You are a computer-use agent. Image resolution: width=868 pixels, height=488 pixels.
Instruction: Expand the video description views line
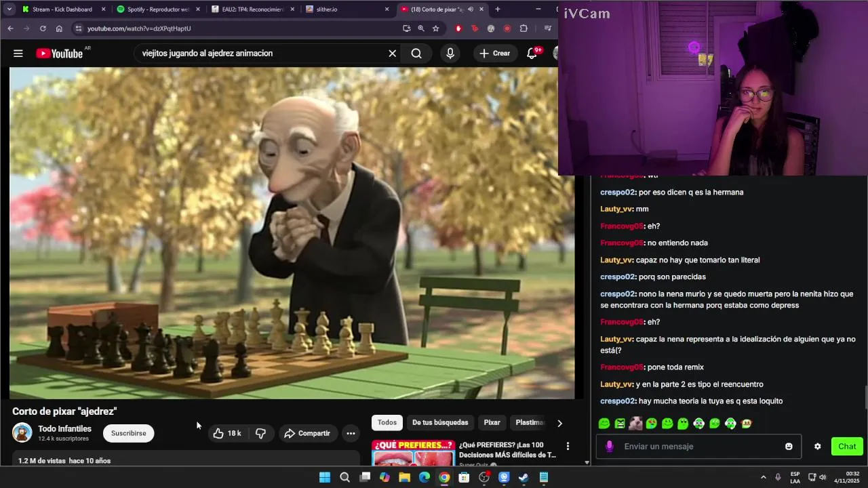64,461
